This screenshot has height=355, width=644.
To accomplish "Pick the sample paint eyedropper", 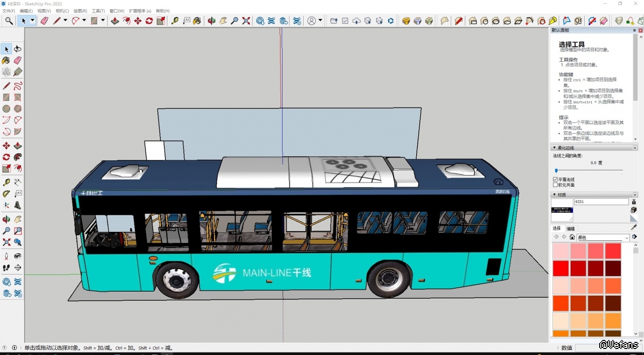I will (x=633, y=227).
